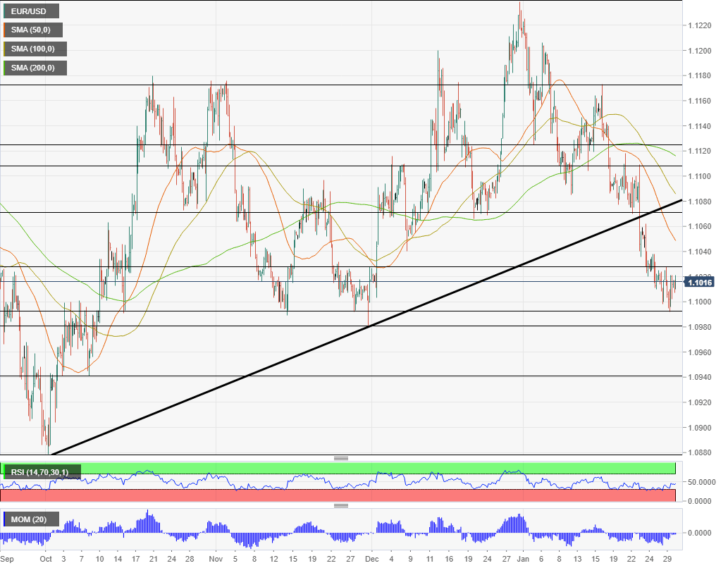The width and height of the screenshot is (728, 568).
Task: Click the 1.0980 price axis label
Action: click(700, 327)
